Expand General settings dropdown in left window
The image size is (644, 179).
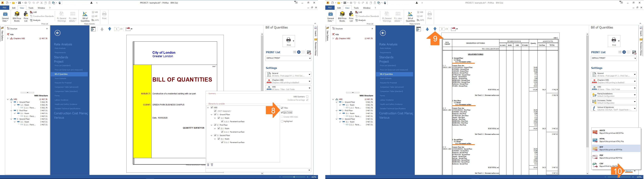click(x=310, y=74)
